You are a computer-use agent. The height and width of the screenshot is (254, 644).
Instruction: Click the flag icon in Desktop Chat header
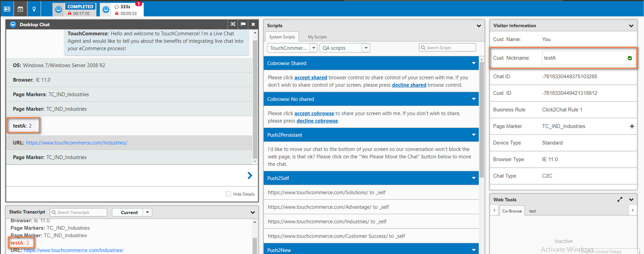[243, 24]
